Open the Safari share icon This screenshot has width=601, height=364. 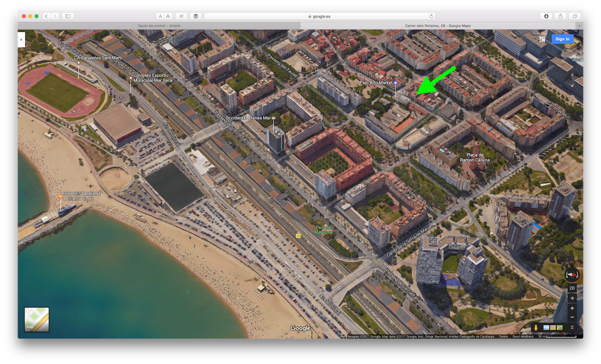[561, 16]
